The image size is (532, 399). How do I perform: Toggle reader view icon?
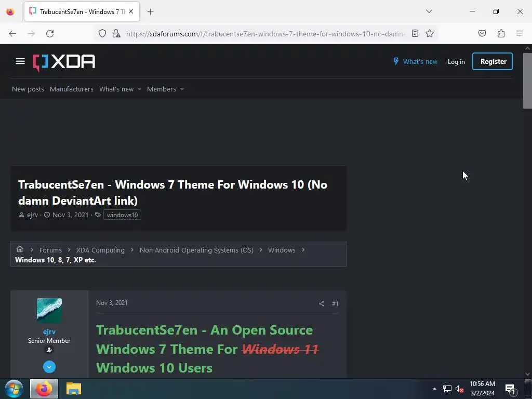(415, 33)
